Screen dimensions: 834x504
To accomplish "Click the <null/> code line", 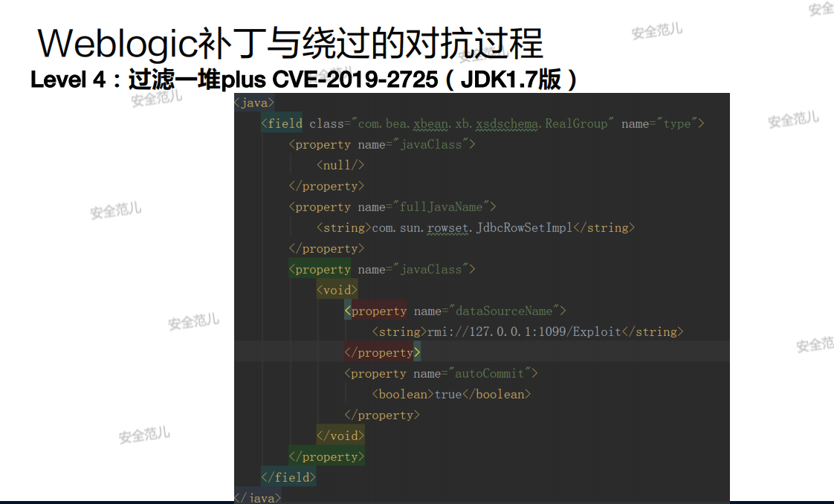I will point(340,165).
